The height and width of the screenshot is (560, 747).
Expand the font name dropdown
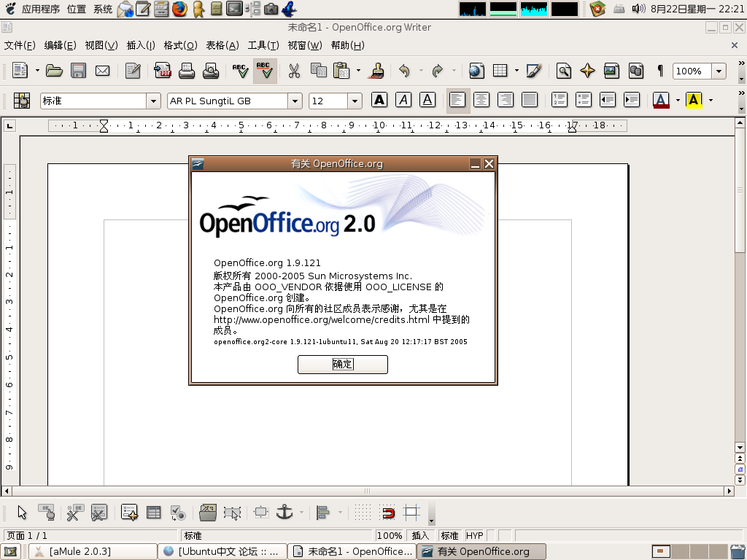coord(295,101)
